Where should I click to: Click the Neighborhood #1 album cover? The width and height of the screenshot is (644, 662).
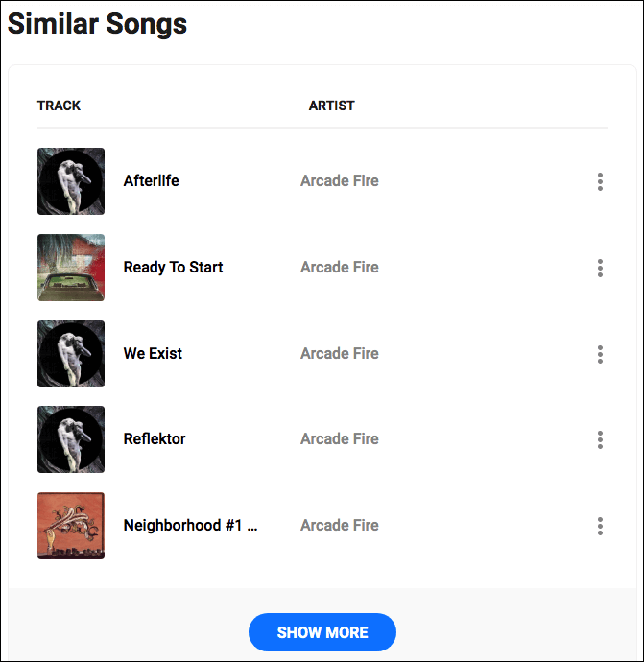(71, 526)
